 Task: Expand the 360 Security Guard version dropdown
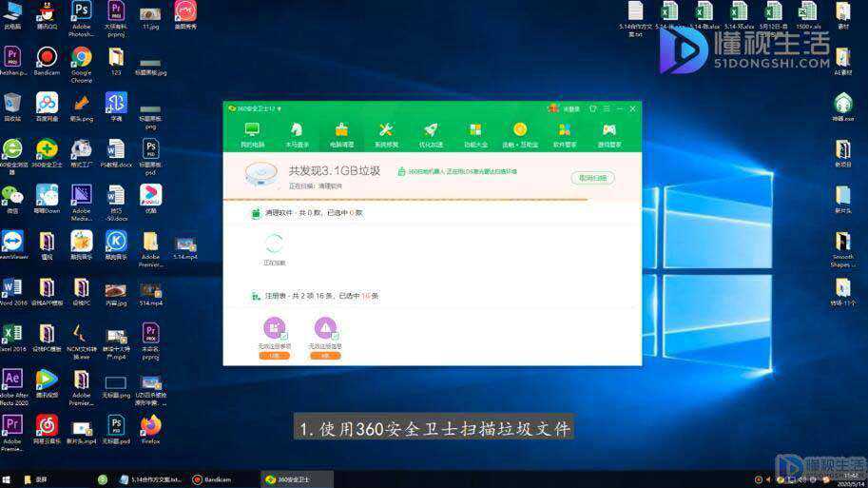[x=279, y=109]
